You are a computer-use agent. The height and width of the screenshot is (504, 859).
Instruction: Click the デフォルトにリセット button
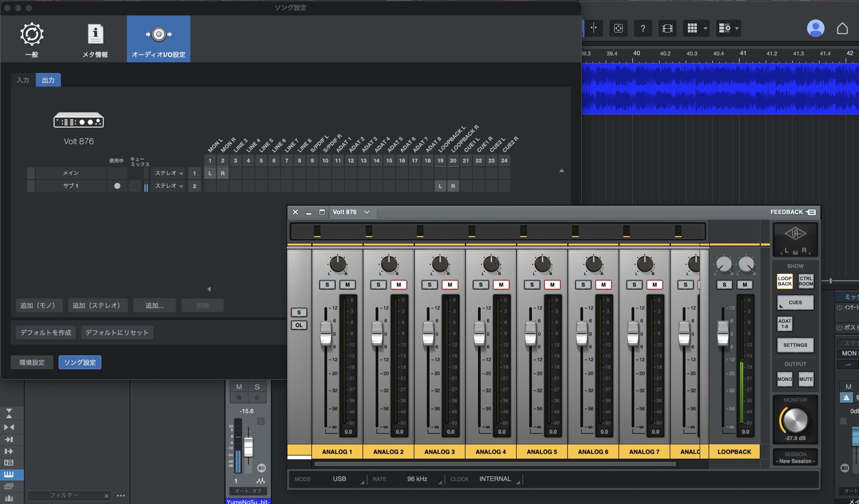pos(117,332)
